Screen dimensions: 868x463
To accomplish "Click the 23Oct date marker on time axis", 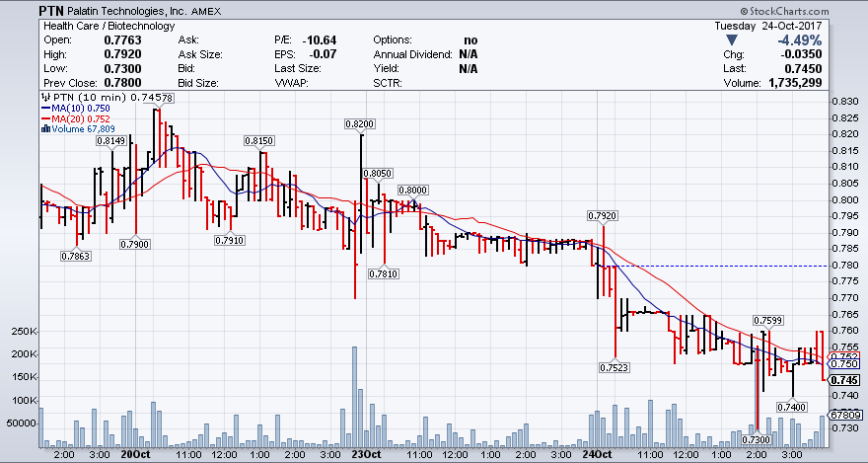I will coord(366,456).
